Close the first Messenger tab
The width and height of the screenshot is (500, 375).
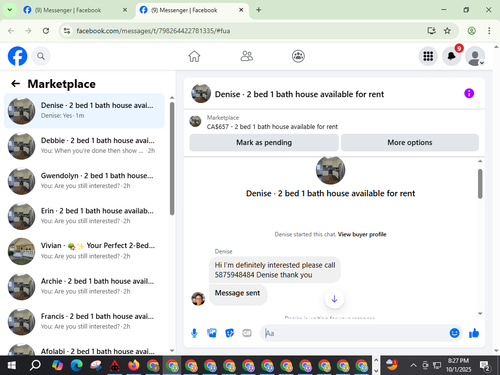click(125, 10)
